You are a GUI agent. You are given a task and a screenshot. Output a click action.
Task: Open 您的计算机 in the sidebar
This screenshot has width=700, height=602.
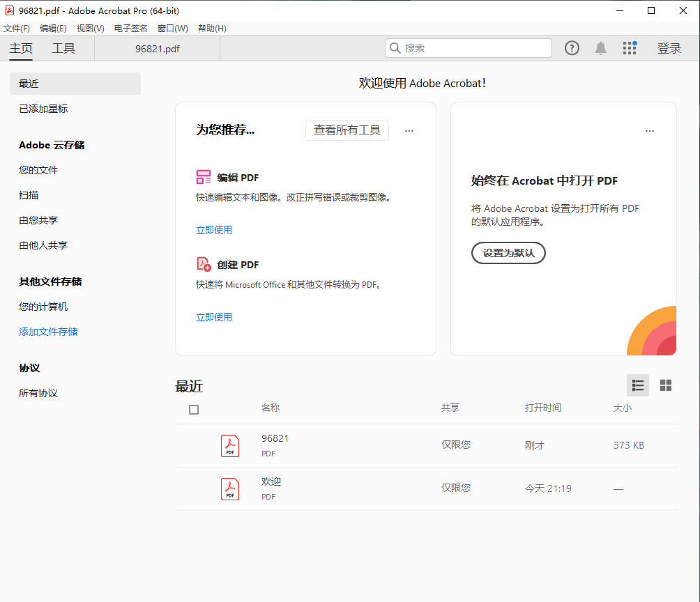[x=43, y=307]
